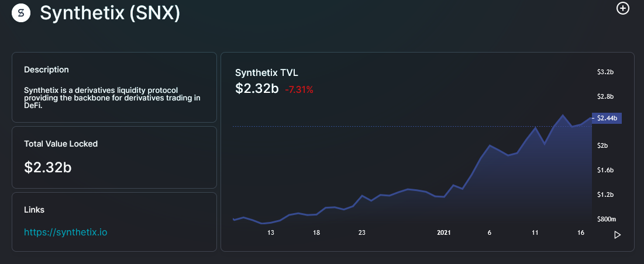Click the Total Value Locked heading
Screen dimensions: 644x264
click(x=61, y=144)
